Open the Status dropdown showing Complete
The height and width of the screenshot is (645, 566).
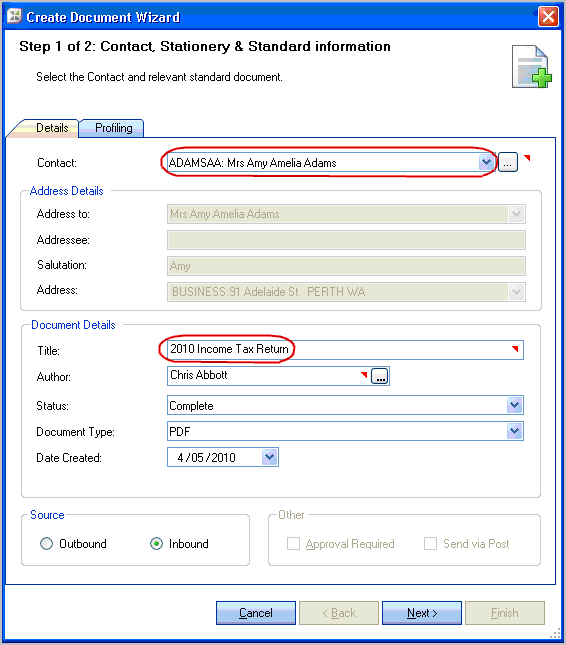[x=515, y=406]
